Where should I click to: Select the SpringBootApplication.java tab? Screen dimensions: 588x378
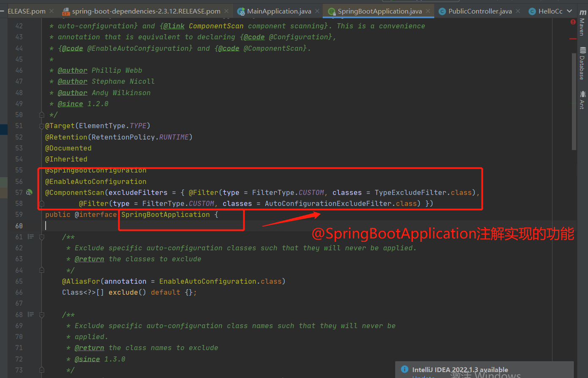pos(380,11)
